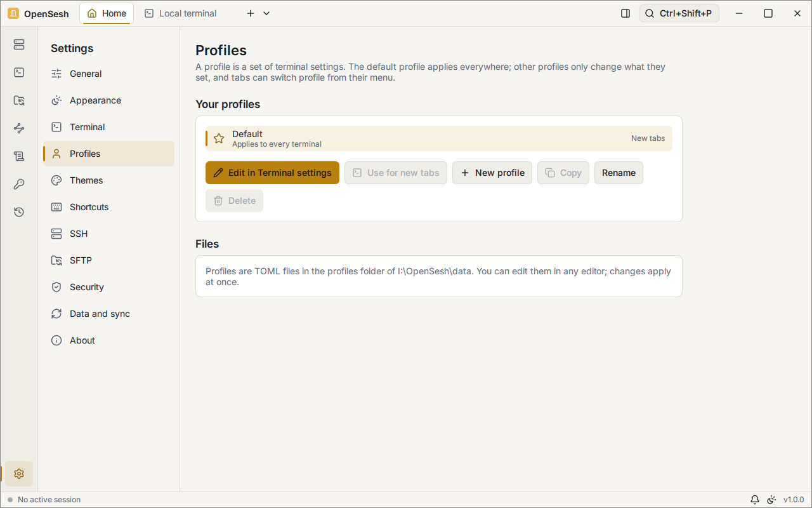
Task: Open the snippets scroll icon in the activity bar
Action: coord(19,156)
